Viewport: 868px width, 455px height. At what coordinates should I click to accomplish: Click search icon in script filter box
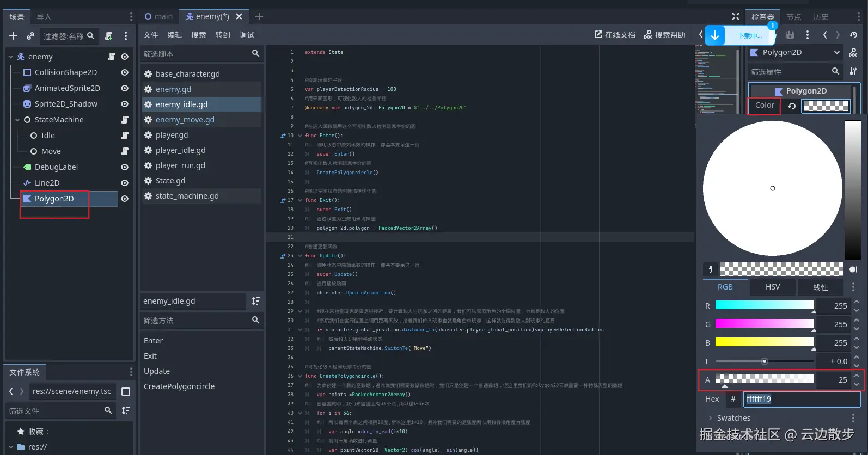[x=255, y=53]
